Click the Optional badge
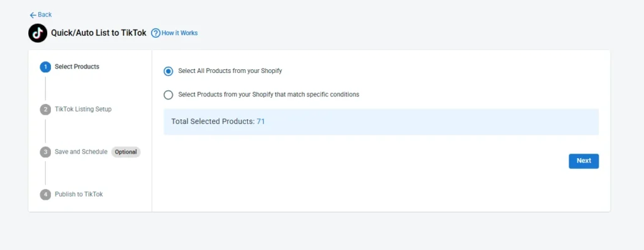 [x=126, y=152]
